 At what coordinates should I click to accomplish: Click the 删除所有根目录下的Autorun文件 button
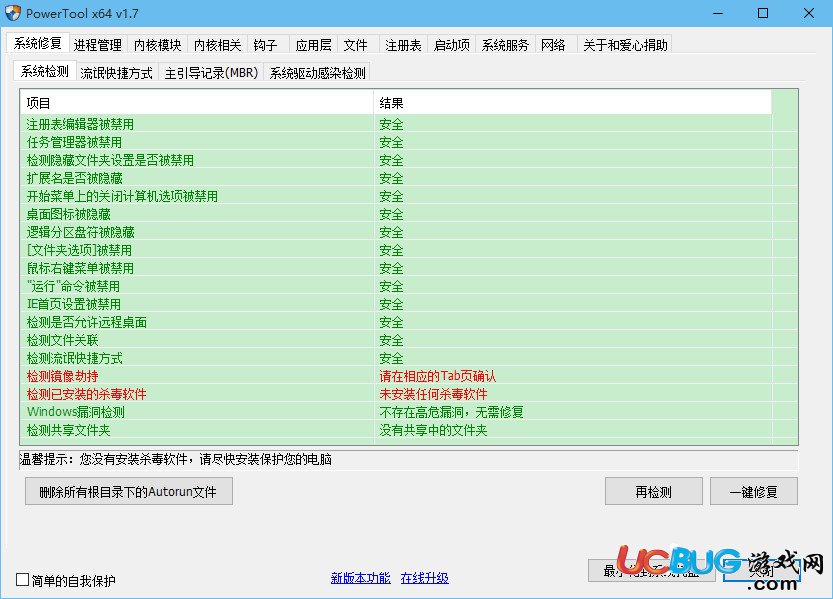pyautogui.click(x=129, y=492)
